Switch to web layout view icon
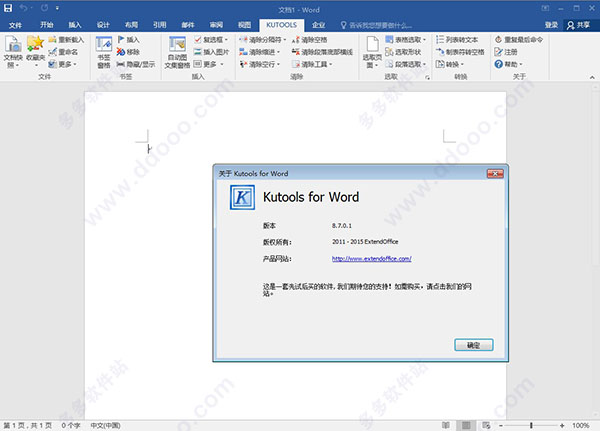 (x=486, y=425)
